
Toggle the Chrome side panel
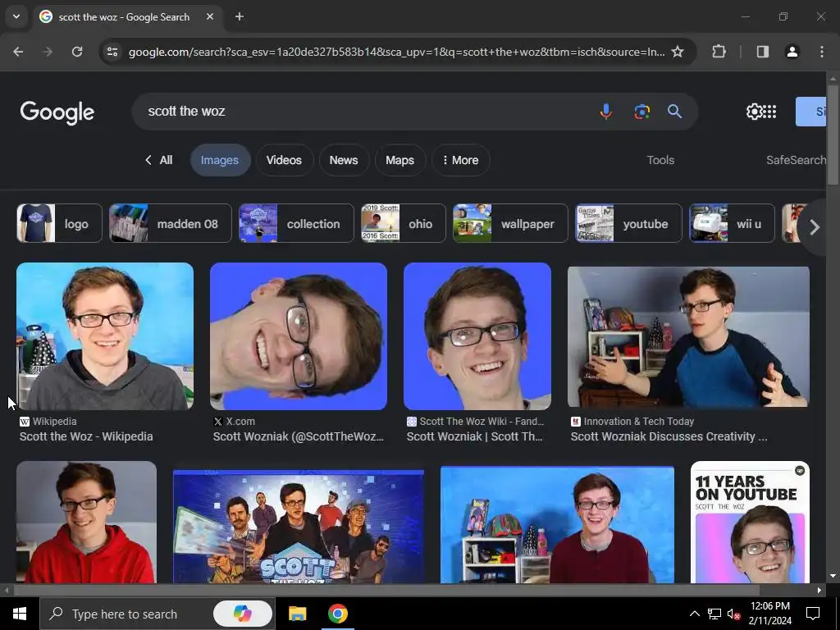(762, 52)
